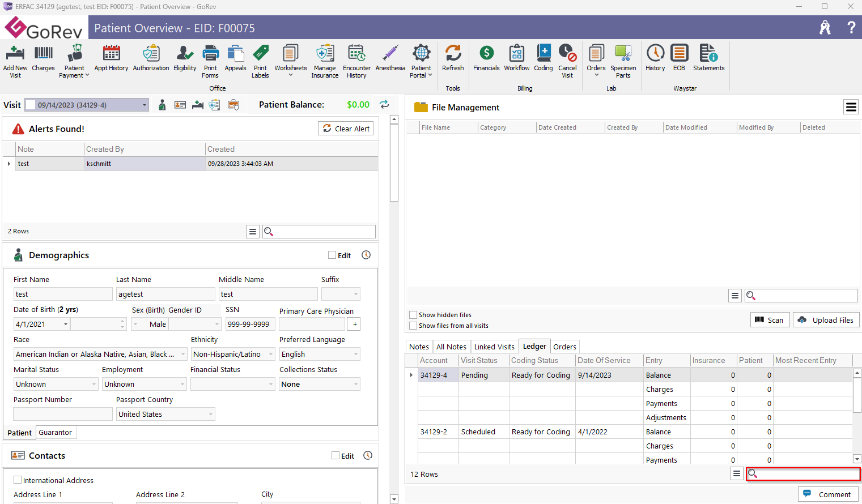
Task: Open Print Labels
Action: 260,61
